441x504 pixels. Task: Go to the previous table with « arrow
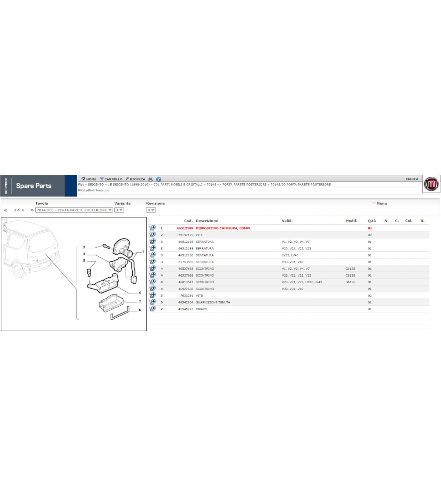point(6,210)
